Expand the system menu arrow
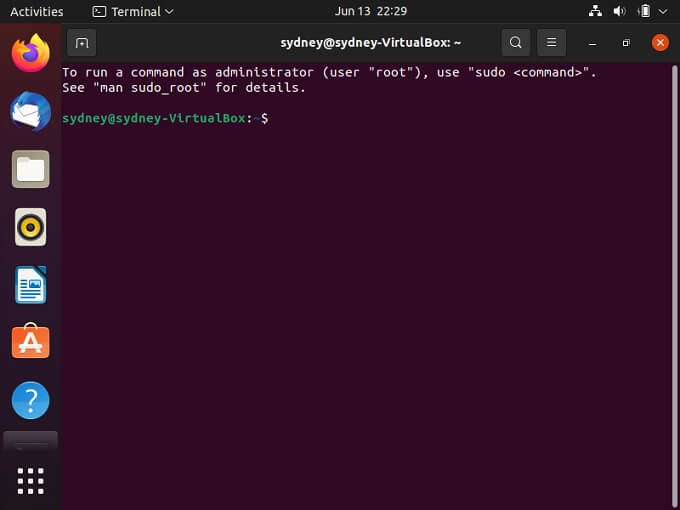 pyautogui.click(x=663, y=12)
